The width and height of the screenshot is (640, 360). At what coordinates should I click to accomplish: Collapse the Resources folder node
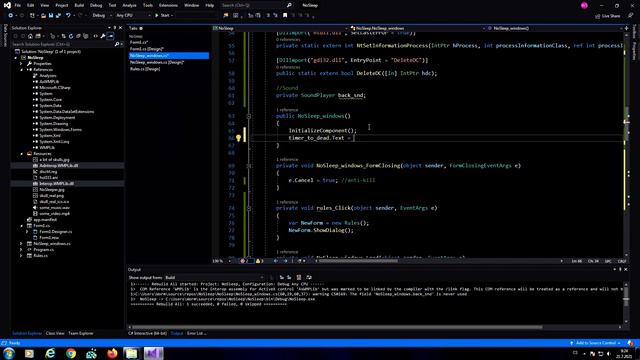[22, 154]
